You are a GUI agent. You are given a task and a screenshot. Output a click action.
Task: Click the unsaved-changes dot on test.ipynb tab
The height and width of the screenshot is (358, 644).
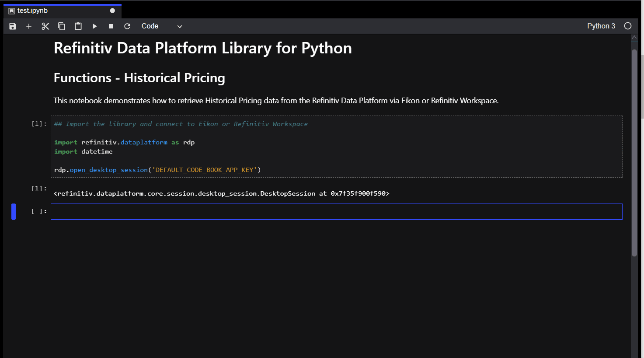pos(112,11)
